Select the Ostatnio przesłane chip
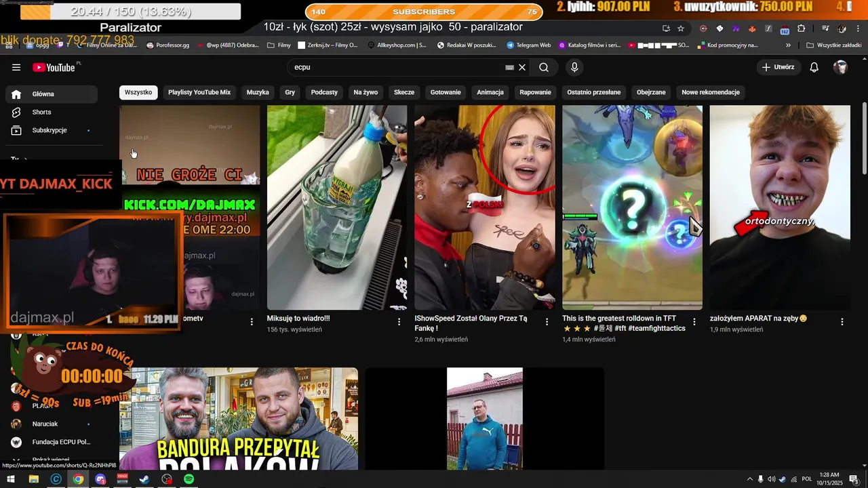The image size is (868, 488). (x=594, y=92)
